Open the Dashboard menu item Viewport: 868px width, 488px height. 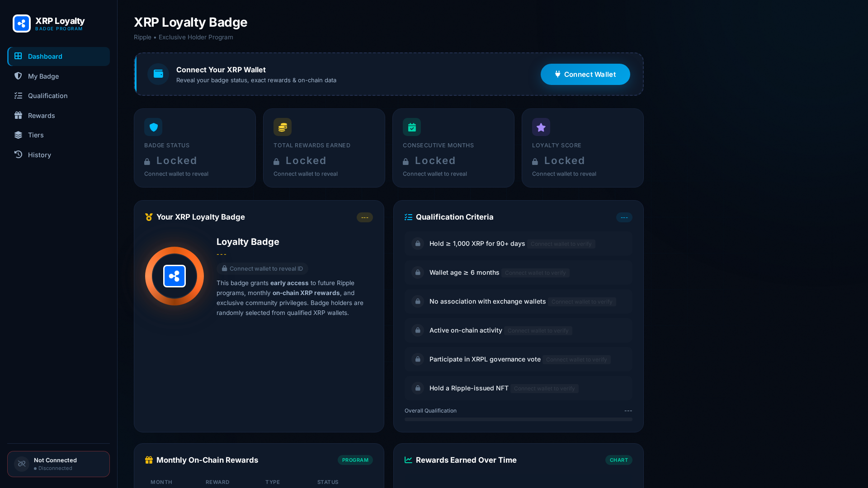tap(58, 56)
